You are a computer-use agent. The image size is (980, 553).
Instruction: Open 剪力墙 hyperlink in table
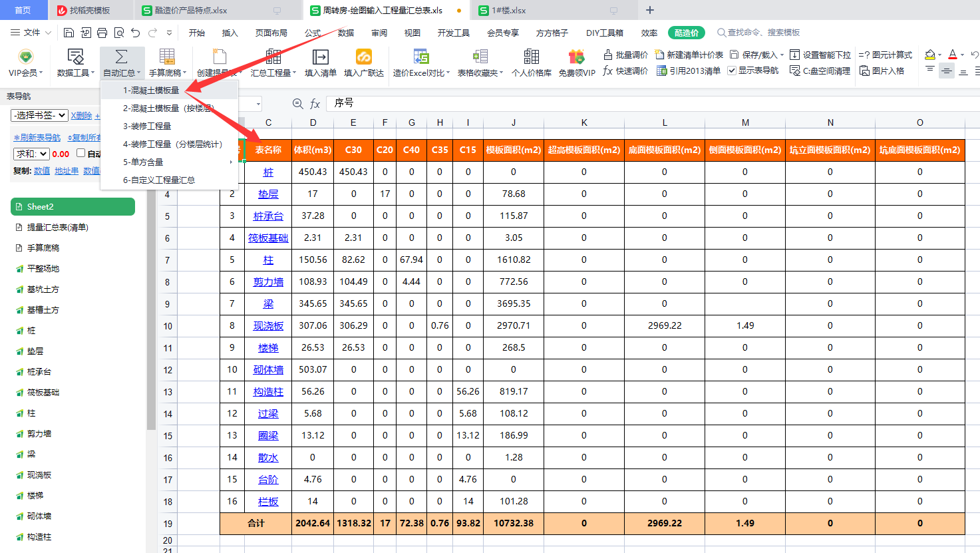coord(268,281)
